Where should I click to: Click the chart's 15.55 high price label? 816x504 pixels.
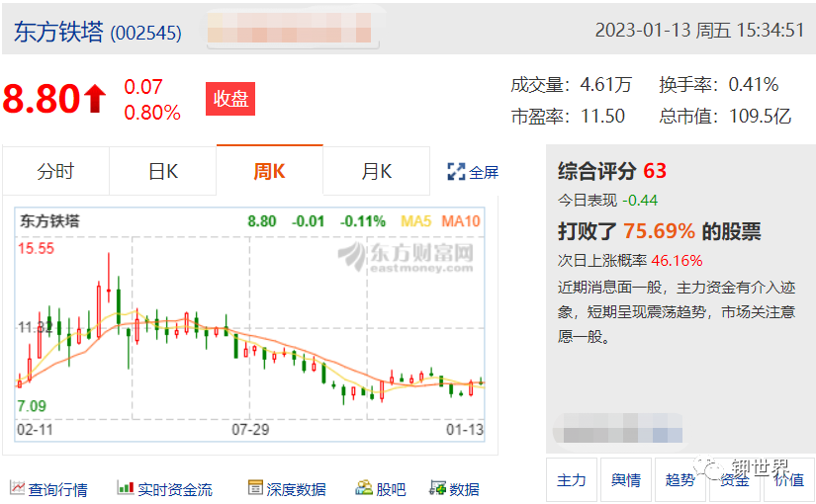(36, 249)
